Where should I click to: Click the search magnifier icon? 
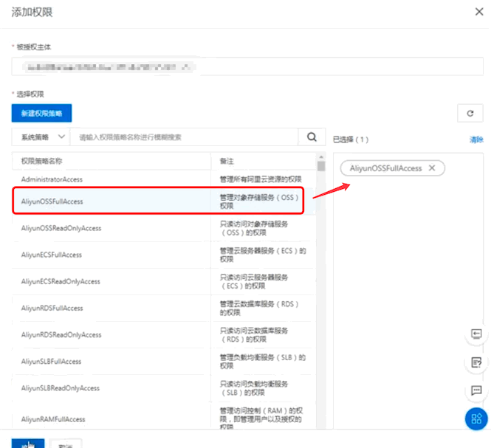pyautogui.click(x=312, y=137)
